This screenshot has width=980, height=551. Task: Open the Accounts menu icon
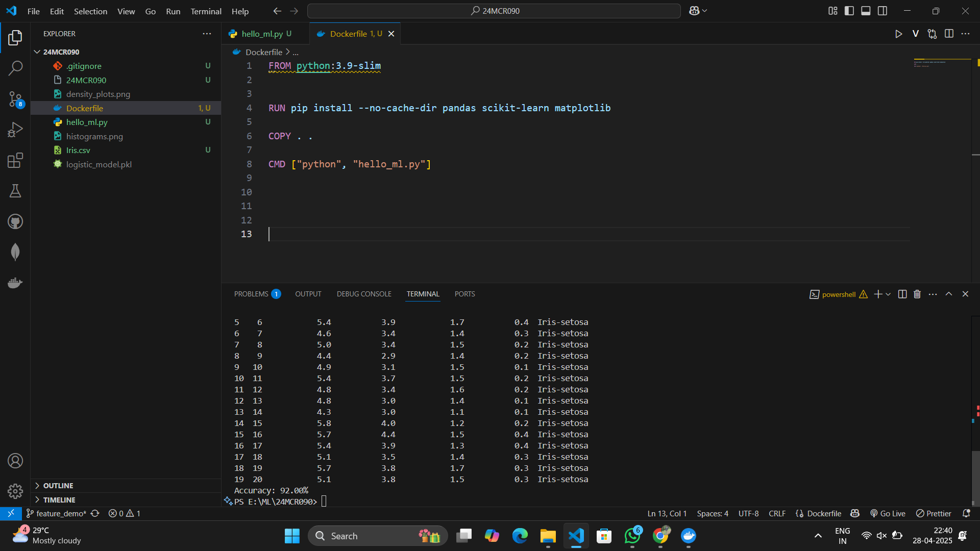click(x=15, y=461)
